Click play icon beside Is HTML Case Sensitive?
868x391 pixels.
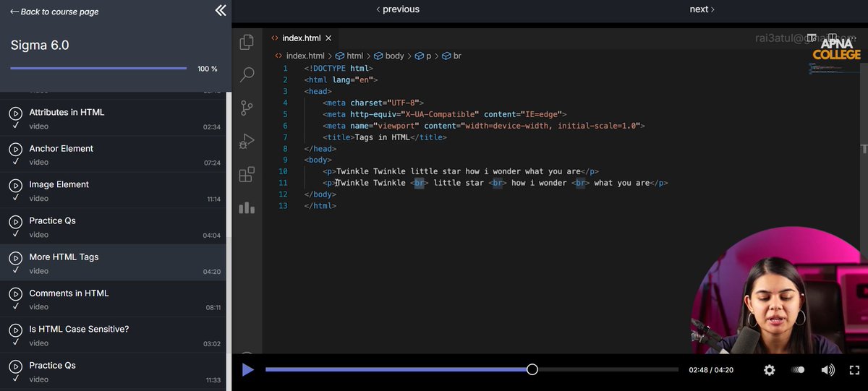point(15,330)
